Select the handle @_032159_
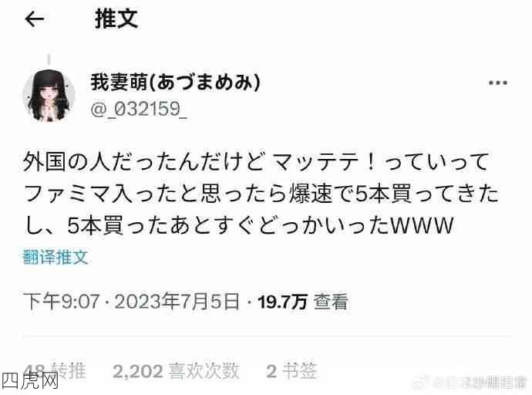 139,109
